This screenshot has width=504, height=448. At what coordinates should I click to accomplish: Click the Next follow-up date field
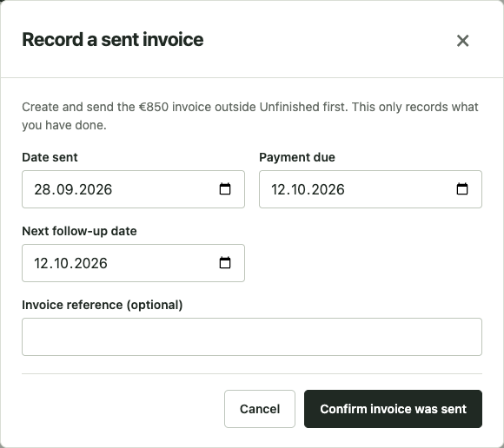[x=134, y=263]
